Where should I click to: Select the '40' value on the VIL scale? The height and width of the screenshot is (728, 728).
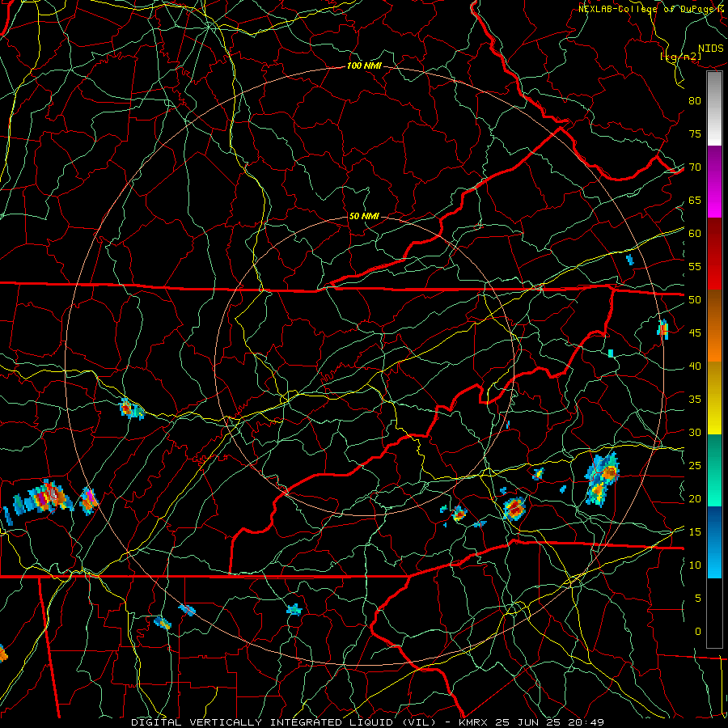695,366
